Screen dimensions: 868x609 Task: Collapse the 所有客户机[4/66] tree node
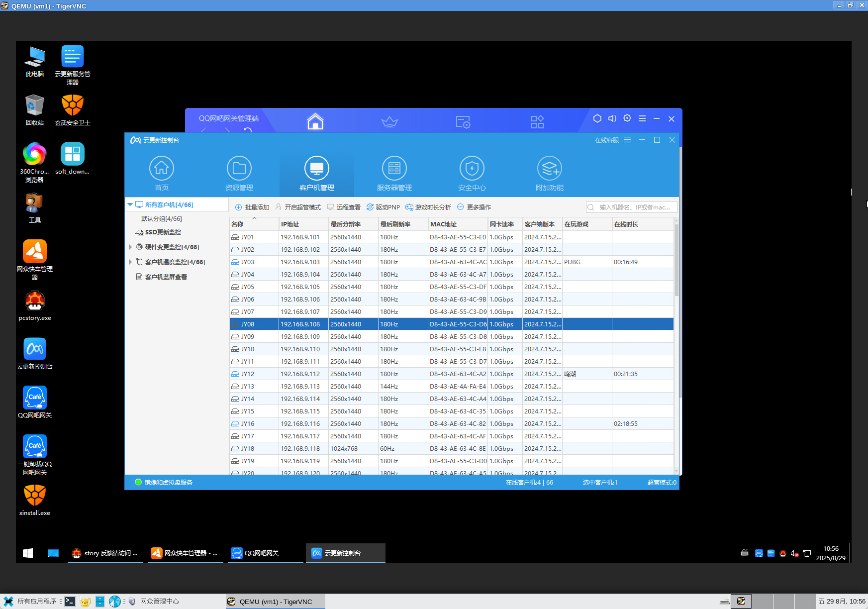click(130, 204)
